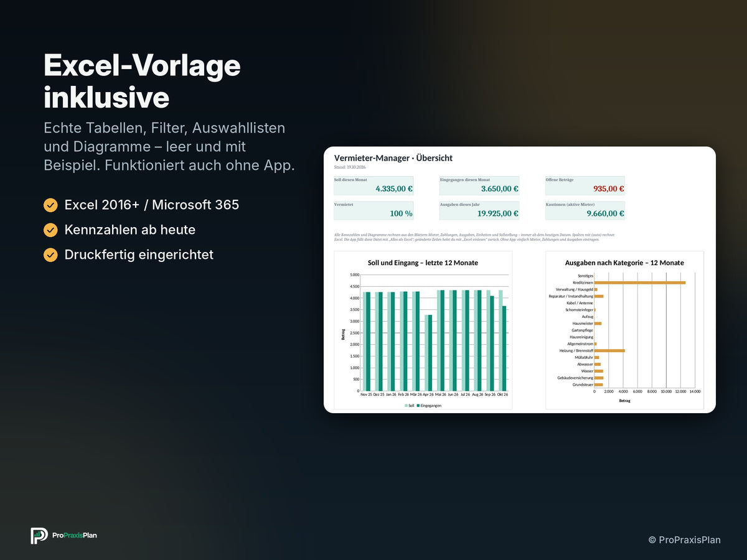
Task: Click the Apr 26 month label on the axis
Action: (x=428, y=394)
